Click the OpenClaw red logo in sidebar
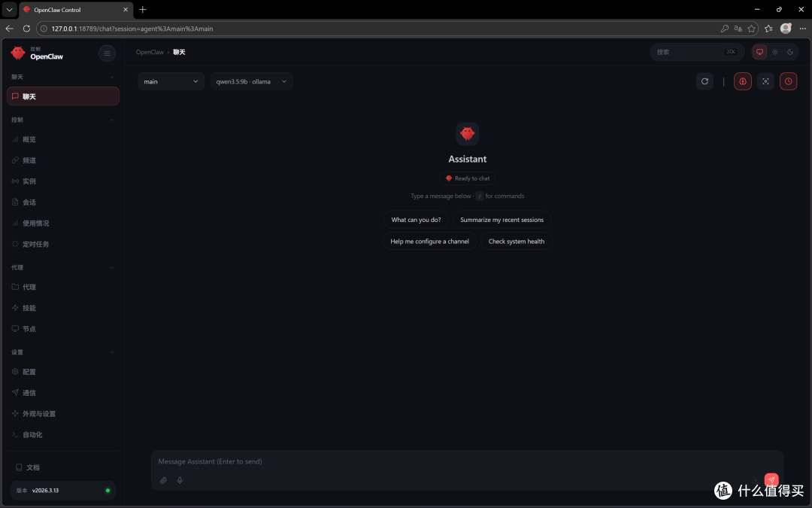The width and height of the screenshot is (812, 508). pos(18,53)
